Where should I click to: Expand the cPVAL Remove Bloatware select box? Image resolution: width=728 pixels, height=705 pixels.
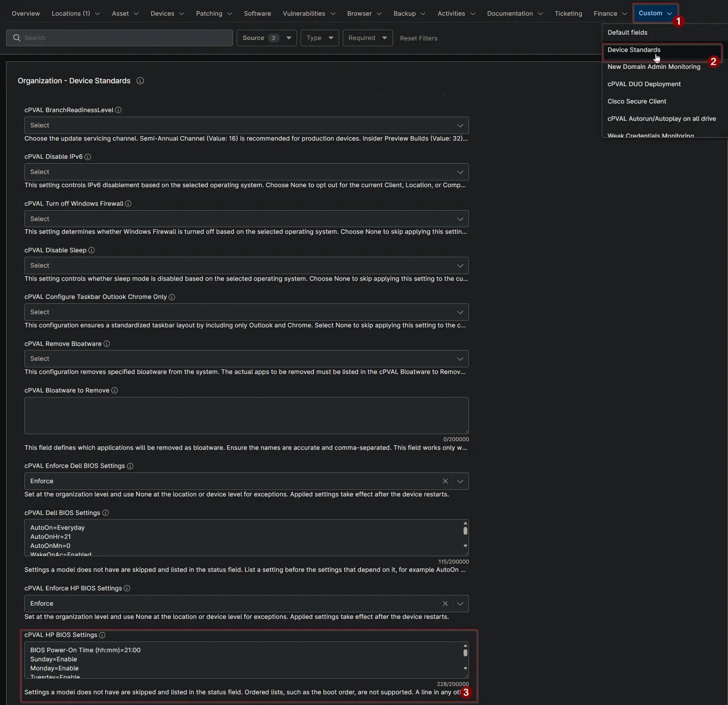pyautogui.click(x=246, y=359)
